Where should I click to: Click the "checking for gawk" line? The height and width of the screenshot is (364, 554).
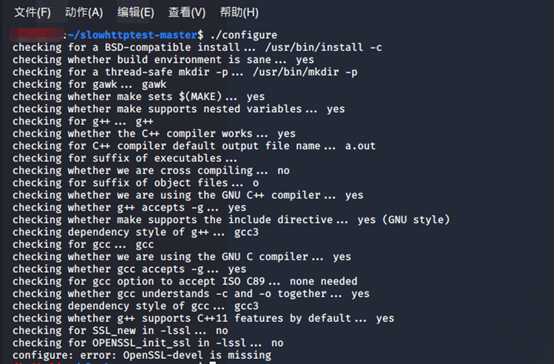pos(89,84)
